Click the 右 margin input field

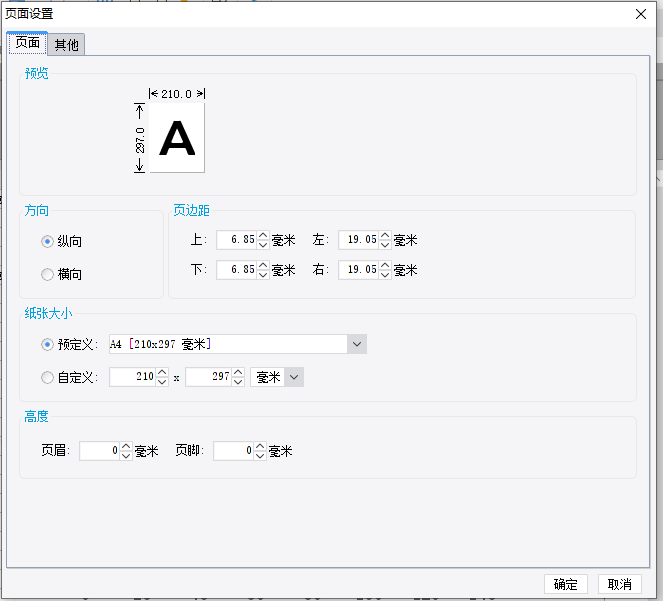tap(359, 270)
